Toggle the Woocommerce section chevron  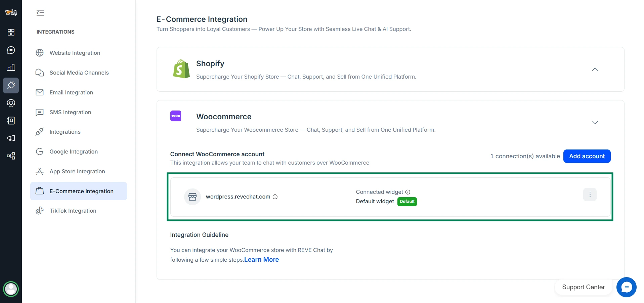pos(595,122)
